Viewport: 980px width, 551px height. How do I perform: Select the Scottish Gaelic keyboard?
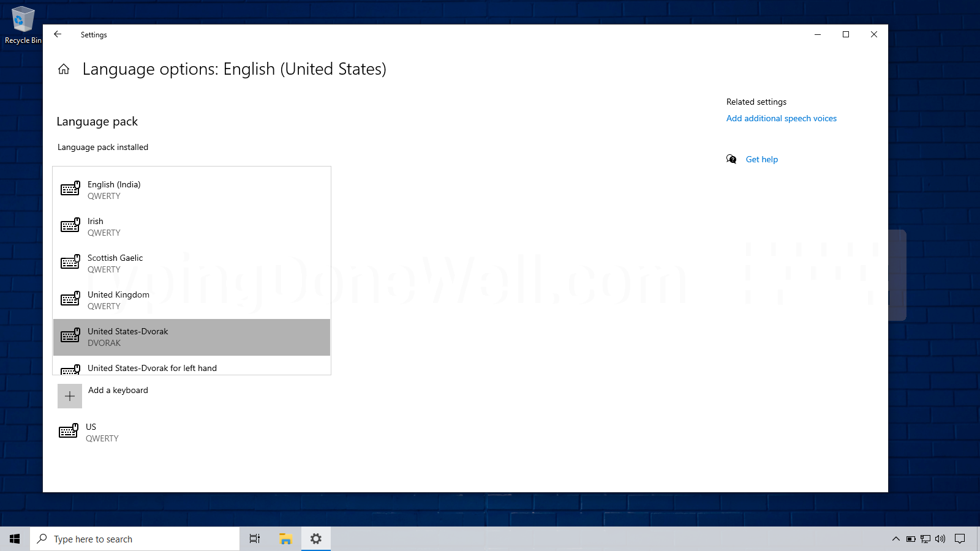(184, 263)
